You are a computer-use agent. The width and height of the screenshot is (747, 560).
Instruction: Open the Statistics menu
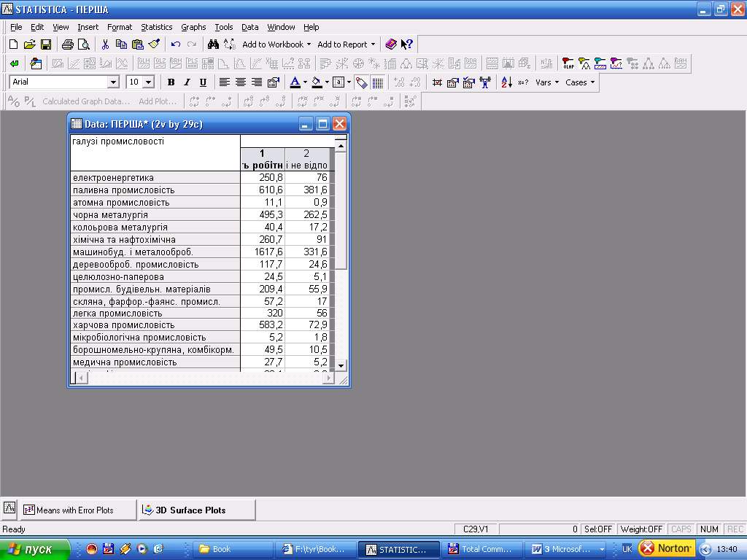pos(156,27)
